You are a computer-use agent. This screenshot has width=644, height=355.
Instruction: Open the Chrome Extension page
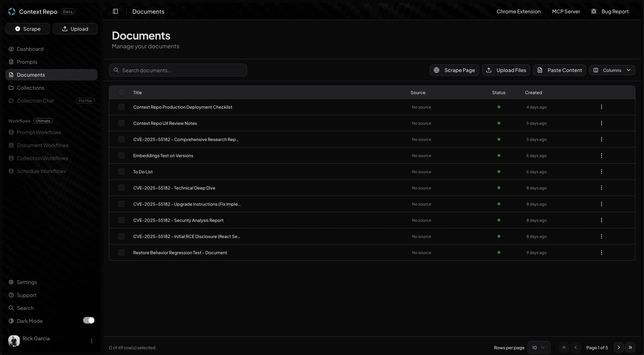[518, 11]
